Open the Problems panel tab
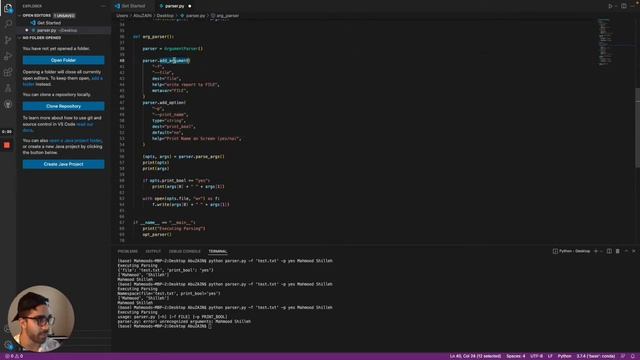Image resolution: width=640 pixels, height=360 pixels. pos(128,251)
